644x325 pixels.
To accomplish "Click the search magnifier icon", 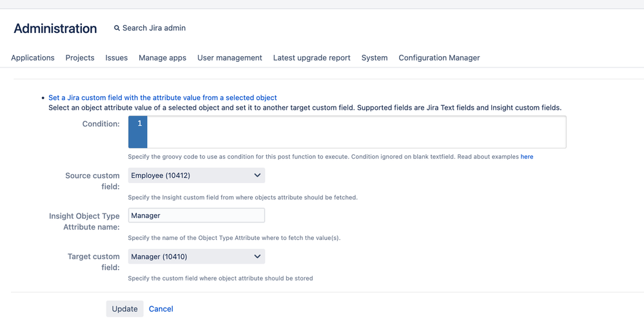I will (117, 28).
